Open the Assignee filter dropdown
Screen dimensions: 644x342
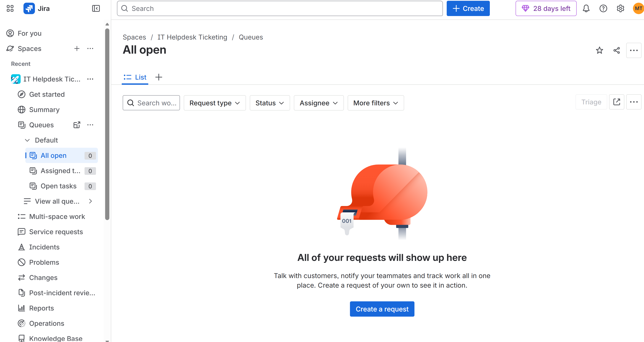318,103
